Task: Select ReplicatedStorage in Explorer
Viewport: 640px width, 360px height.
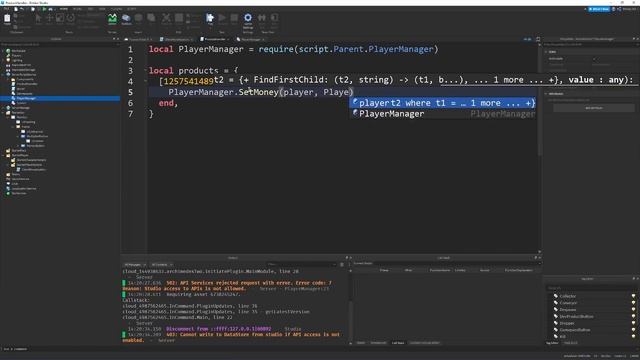Action: point(23,70)
